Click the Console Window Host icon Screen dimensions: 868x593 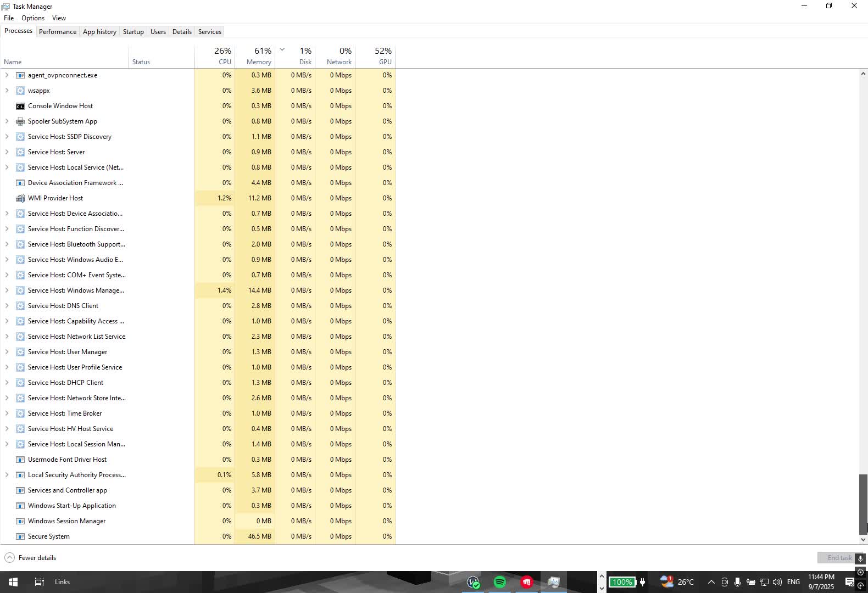click(20, 106)
